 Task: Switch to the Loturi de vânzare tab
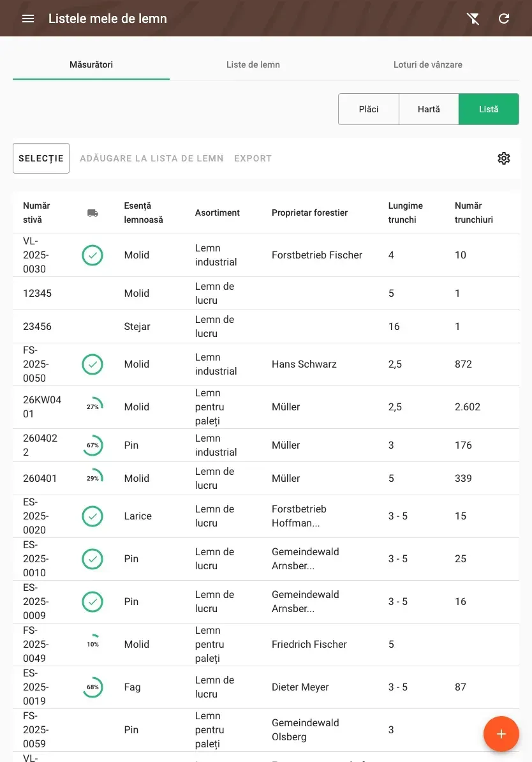coord(427,64)
